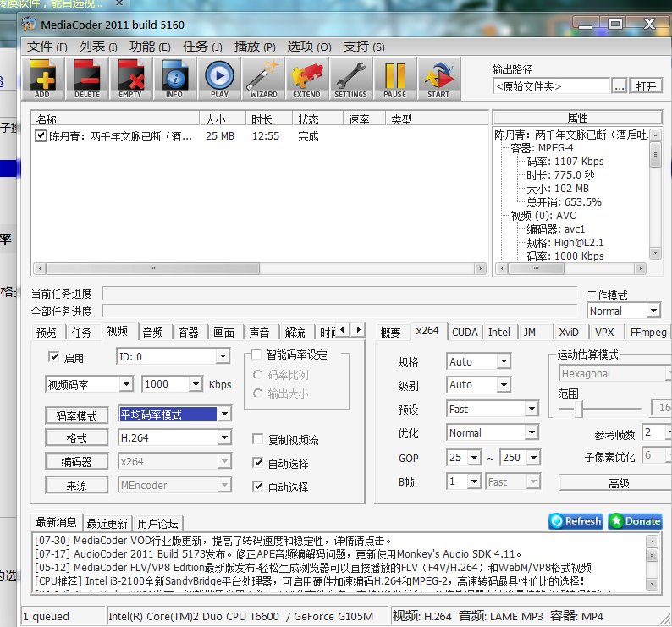Click the 输出路径 text field

(551, 86)
